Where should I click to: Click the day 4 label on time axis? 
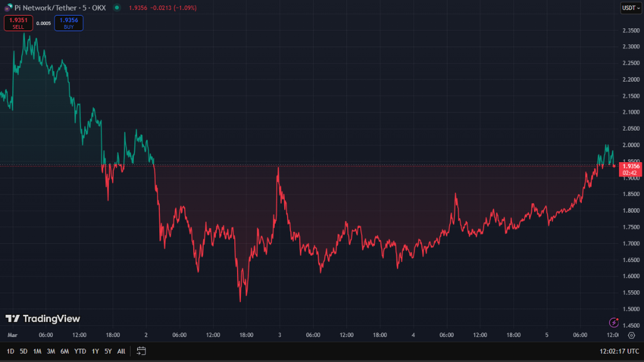[413, 335]
